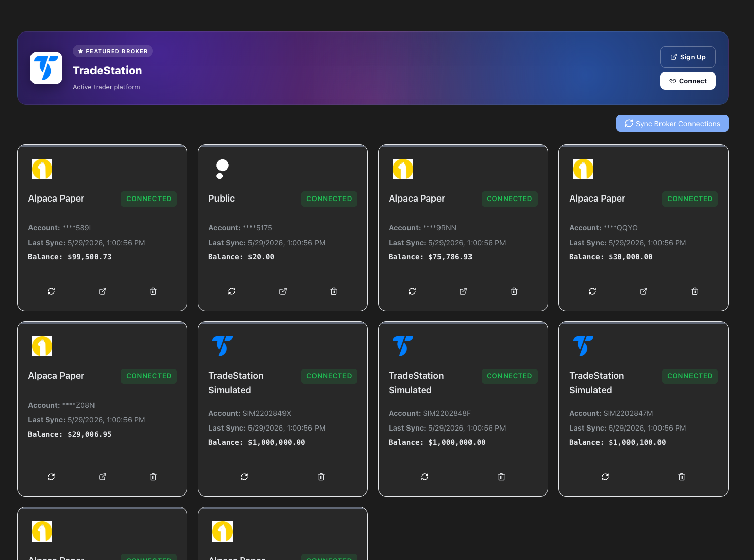Click the Public broker logo
Viewport: 754px width, 560px height.
(x=223, y=169)
